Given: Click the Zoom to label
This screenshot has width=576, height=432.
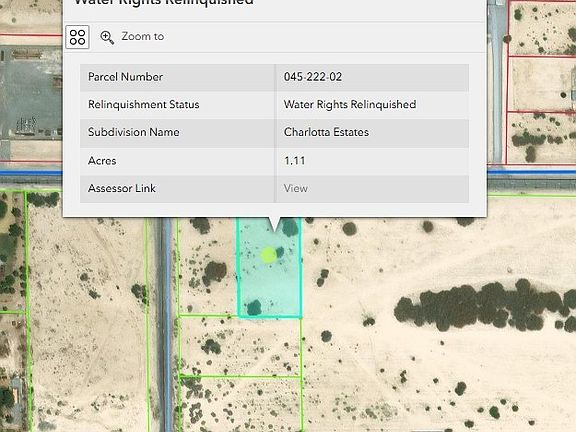Looking at the screenshot, I should [x=143, y=36].
